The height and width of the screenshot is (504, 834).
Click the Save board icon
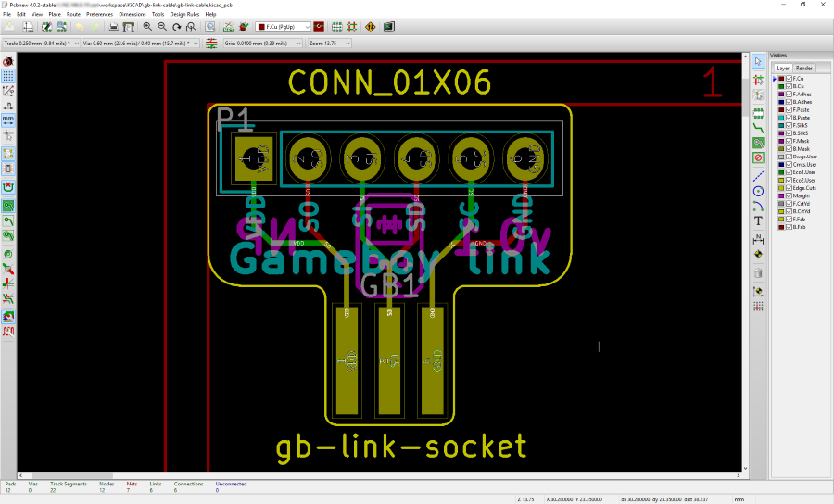click(x=9, y=27)
